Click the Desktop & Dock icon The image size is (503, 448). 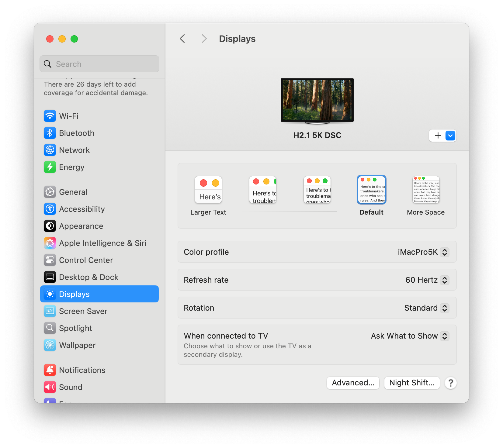pos(50,277)
